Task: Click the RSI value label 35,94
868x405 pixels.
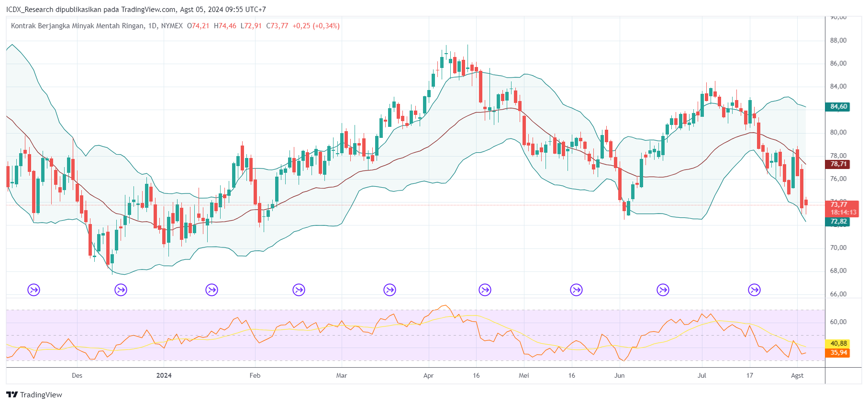Action: point(838,353)
